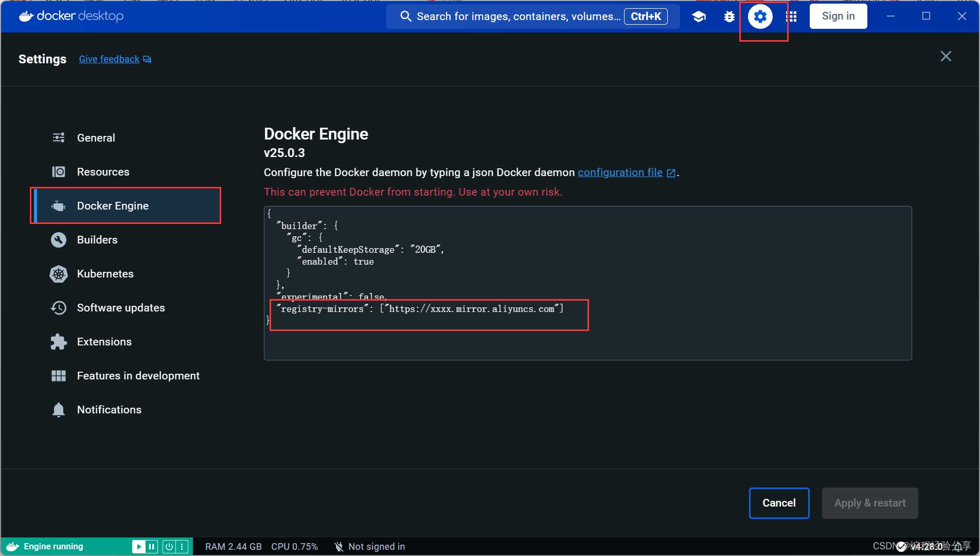Screen dimensions: 980x556
Task: Click the registry-mirrors line in JSON
Action: click(x=420, y=309)
